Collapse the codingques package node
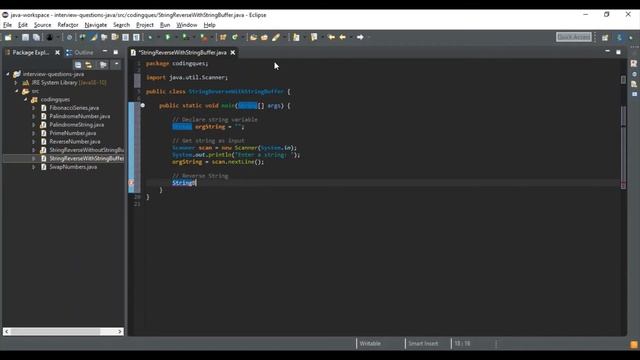640x360 pixels. point(25,100)
